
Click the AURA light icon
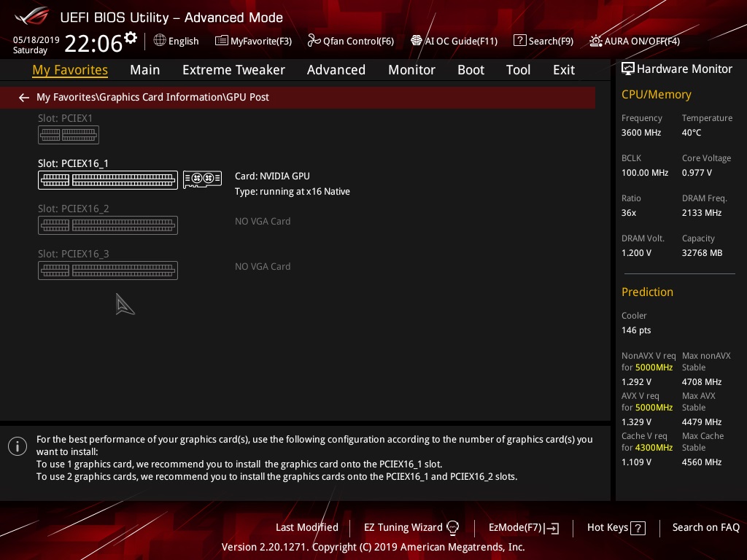pyautogui.click(x=595, y=41)
